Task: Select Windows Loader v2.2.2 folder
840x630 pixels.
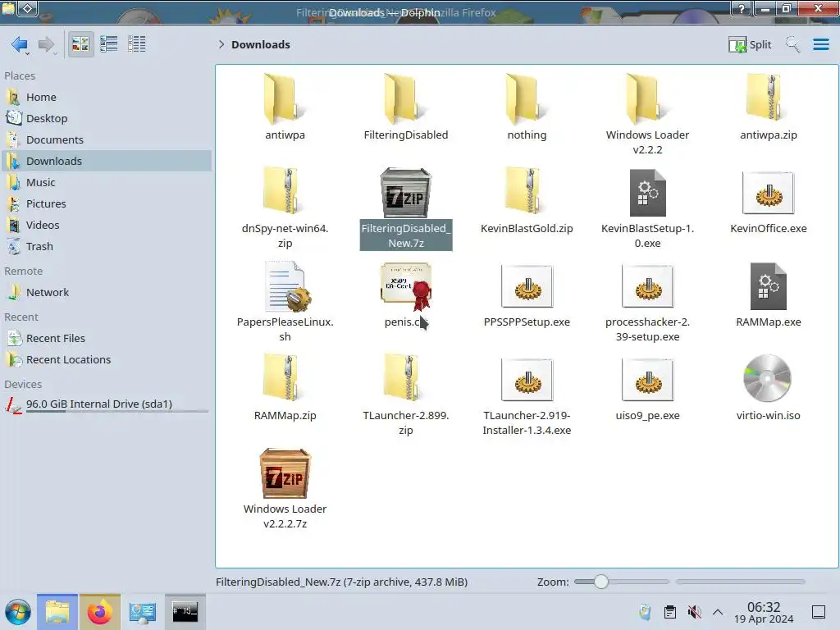Action: point(647,99)
